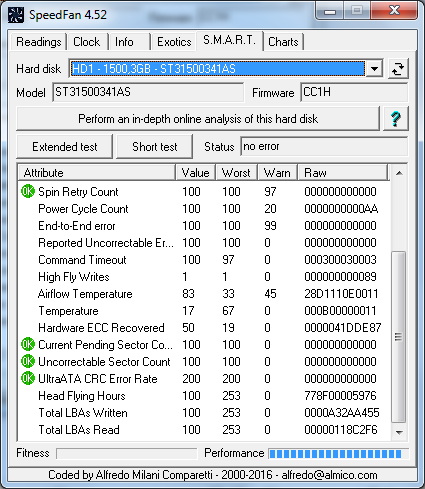
Task: Click raw value 00000118C2F6
Action: 341,430
